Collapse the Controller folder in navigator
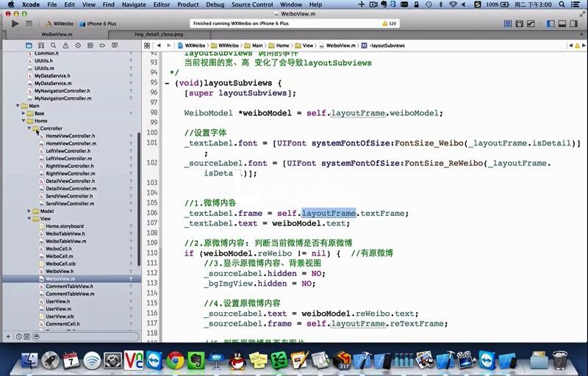This screenshot has height=376, width=588. click(29, 129)
